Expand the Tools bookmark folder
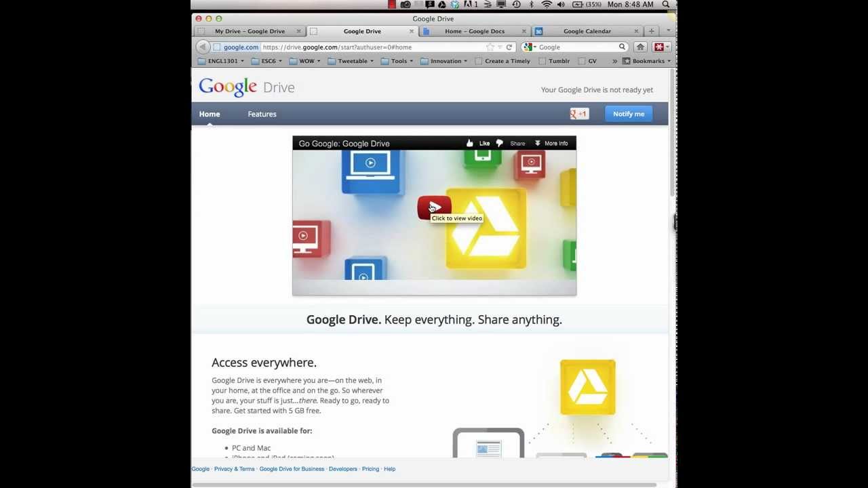 (x=398, y=61)
